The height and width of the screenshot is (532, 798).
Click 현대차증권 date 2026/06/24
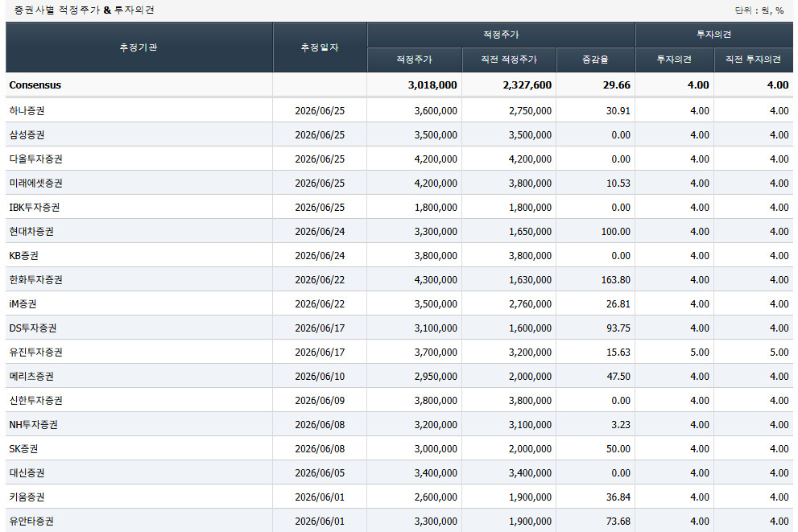click(320, 232)
